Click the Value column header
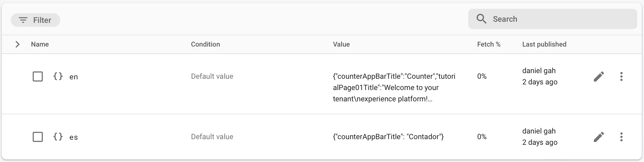The image size is (644, 162). click(x=341, y=44)
